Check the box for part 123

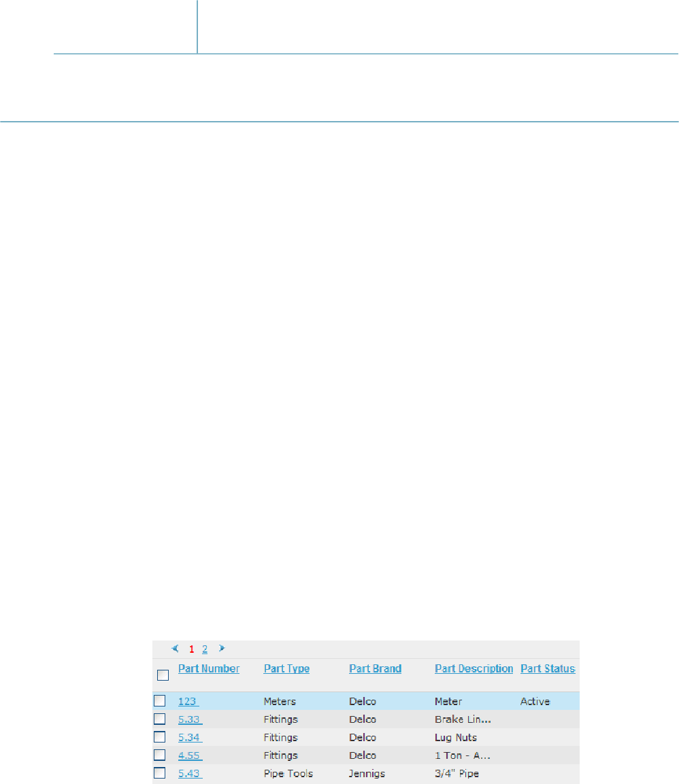(x=160, y=701)
